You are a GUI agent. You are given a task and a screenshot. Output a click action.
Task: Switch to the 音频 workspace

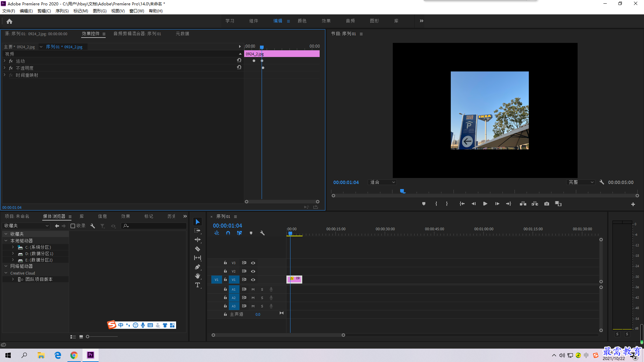[x=351, y=21]
